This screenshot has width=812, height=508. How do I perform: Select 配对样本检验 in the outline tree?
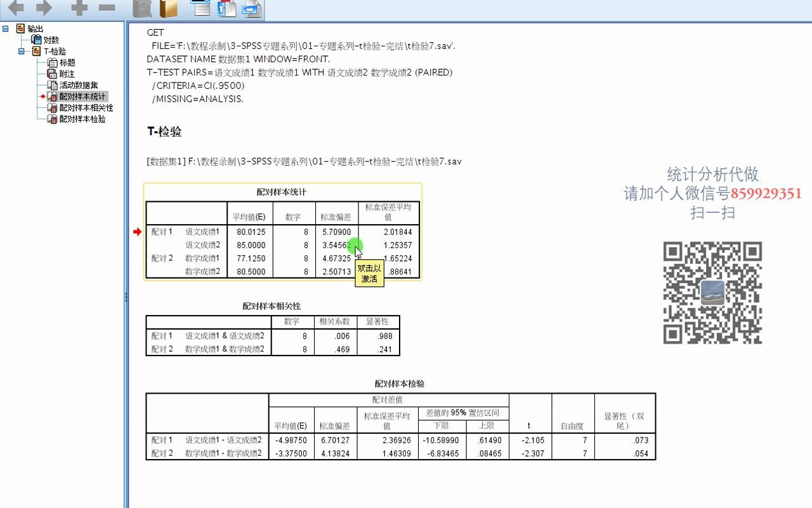82,119
